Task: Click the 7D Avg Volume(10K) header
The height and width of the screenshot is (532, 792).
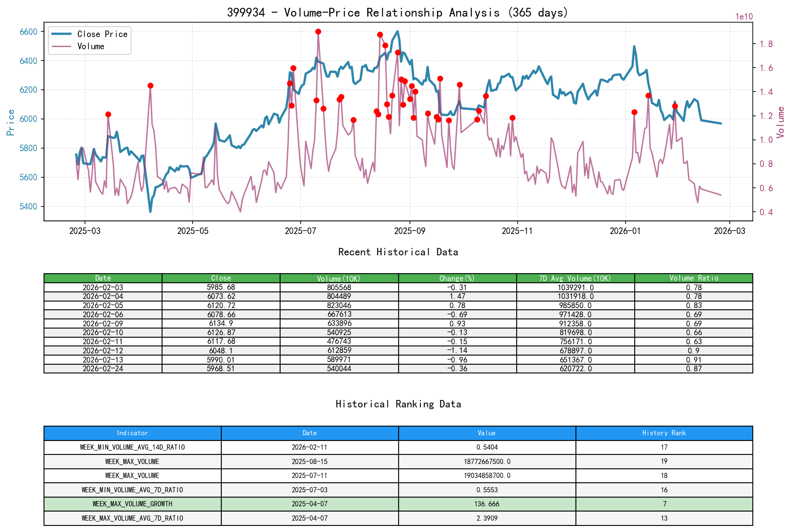Action: click(x=575, y=278)
